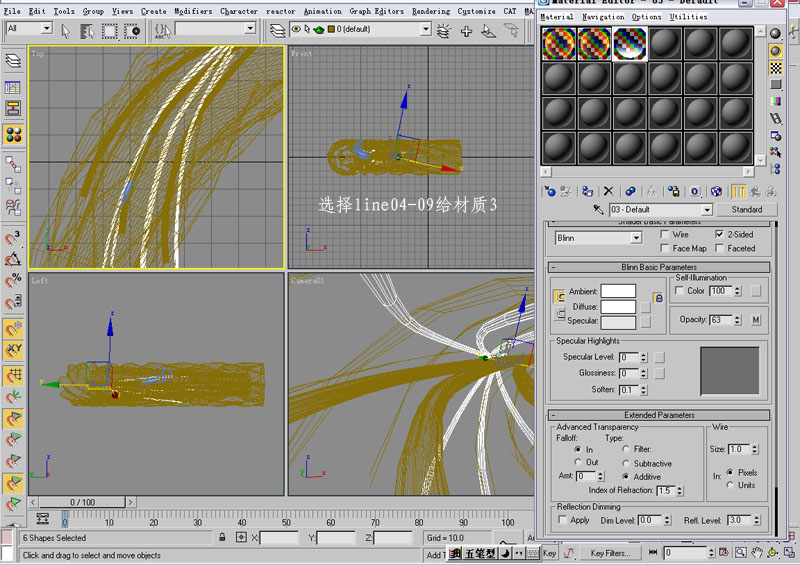Enable Self-Illumination Color checkbox

679,290
